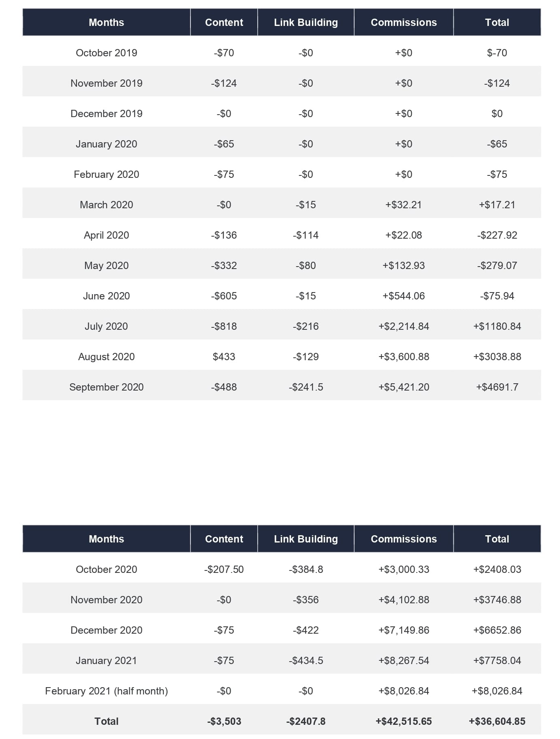Screen dimensions: 560x739
Task: Click the December 2020 total +$6652.86
Action: click(497, 630)
